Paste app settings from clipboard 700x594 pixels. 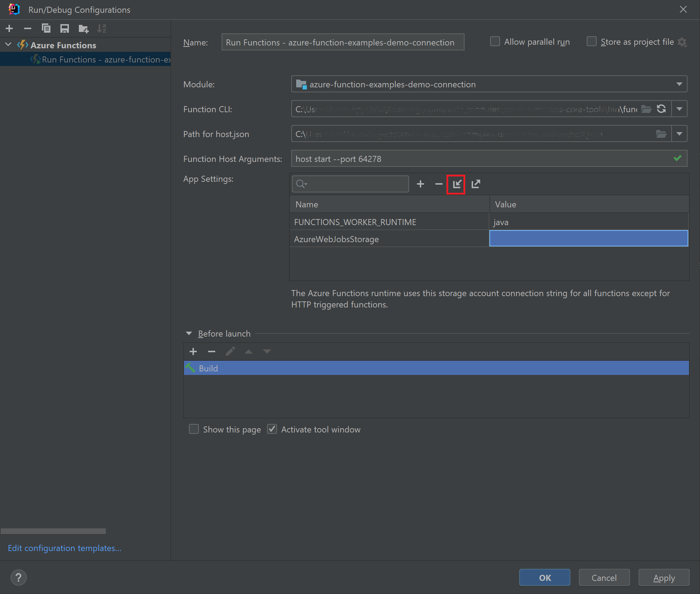point(456,184)
